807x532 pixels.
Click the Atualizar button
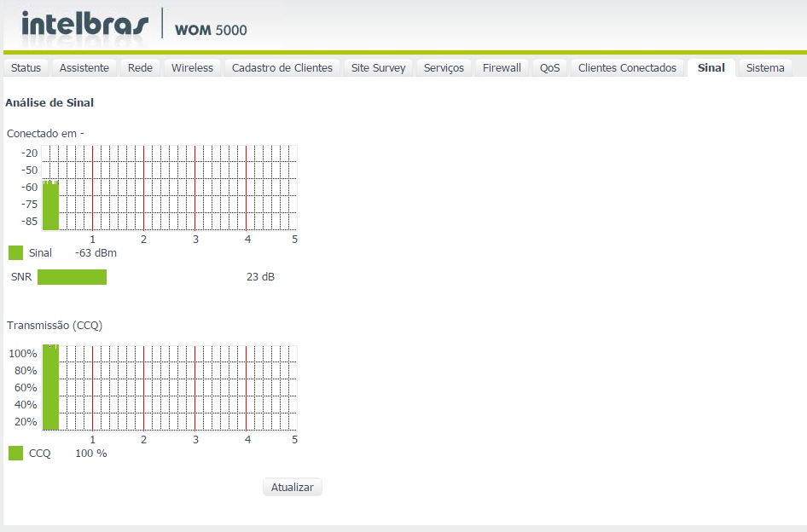293,487
